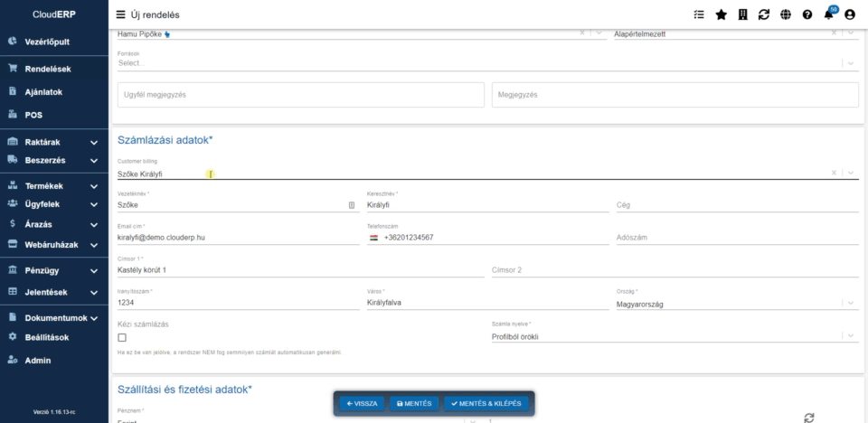Open the help question mark icon

pyautogui.click(x=807, y=14)
